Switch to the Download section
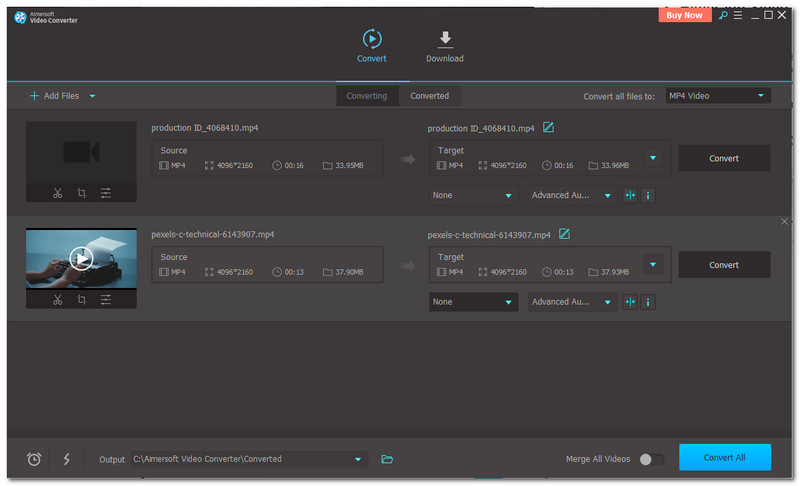This screenshot has height=486, width=800. [444, 46]
